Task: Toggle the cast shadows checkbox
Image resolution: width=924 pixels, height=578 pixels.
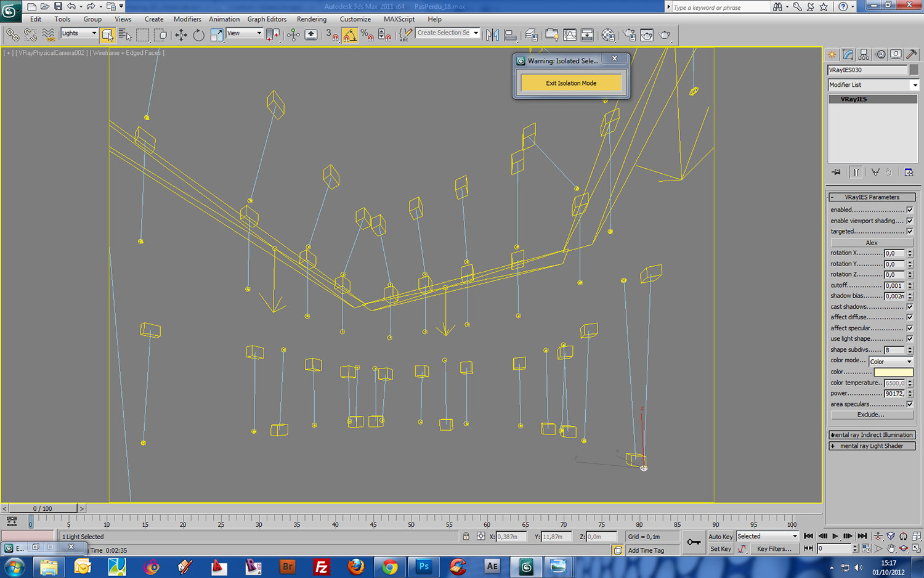Action: click(910, 307)
